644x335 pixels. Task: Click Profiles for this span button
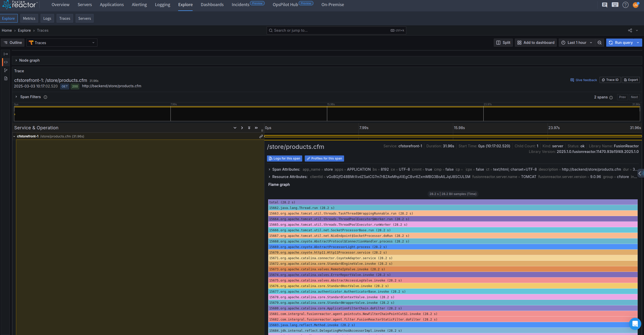tap(324, 158)
